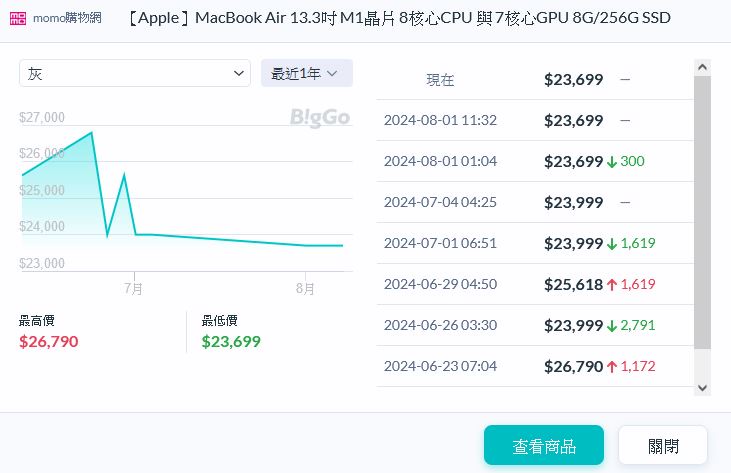Click the 最低價 $23,699 value
Image resolution: width=731 pixels, height=473 pixels.
coord(231,342)
